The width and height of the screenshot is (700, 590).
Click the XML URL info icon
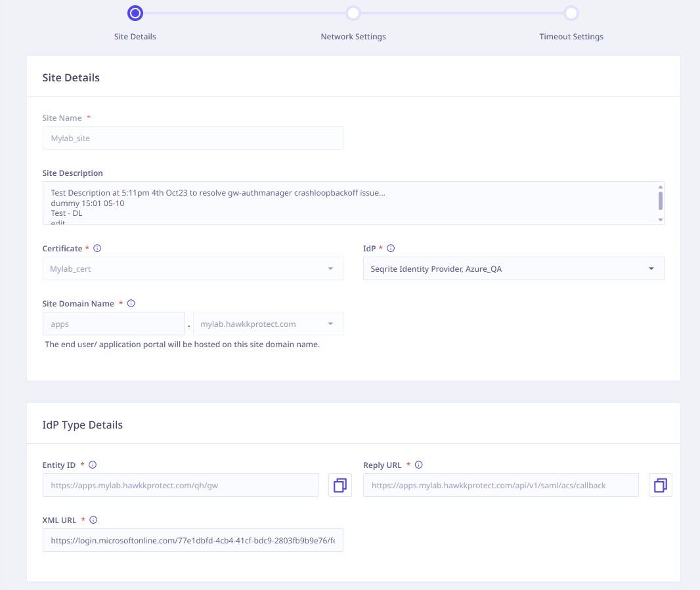click(93, 520)
